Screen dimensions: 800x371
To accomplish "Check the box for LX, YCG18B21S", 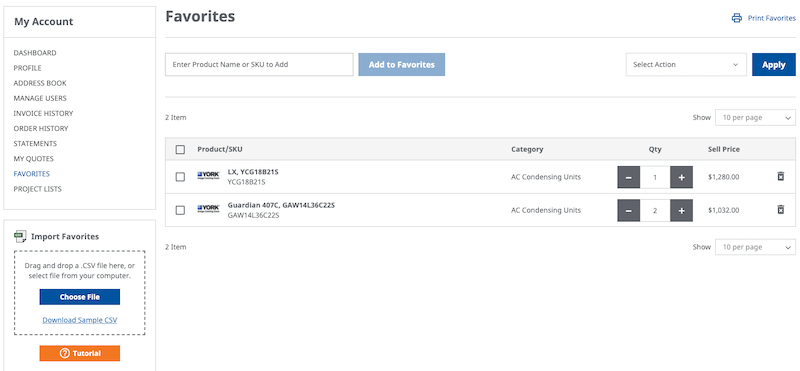I will (180, 177).
